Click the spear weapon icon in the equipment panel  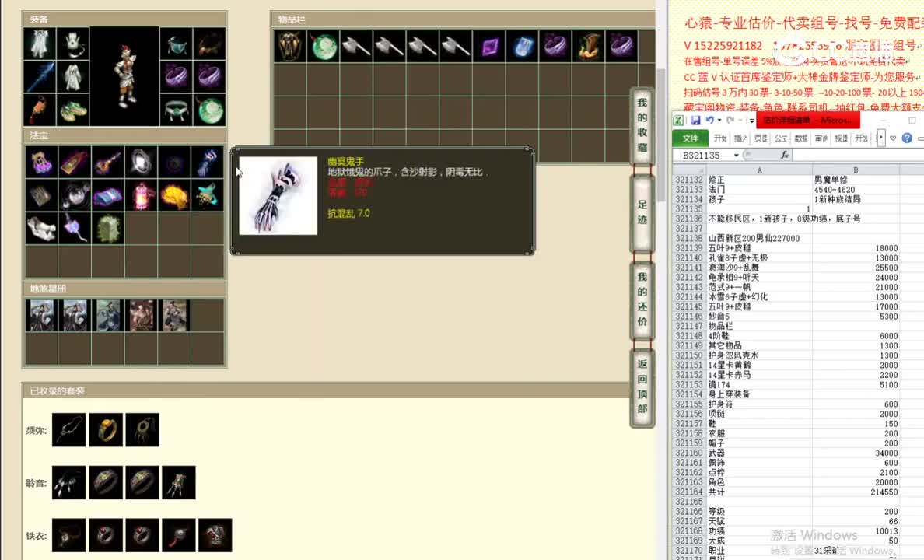(x=40, y=78)
